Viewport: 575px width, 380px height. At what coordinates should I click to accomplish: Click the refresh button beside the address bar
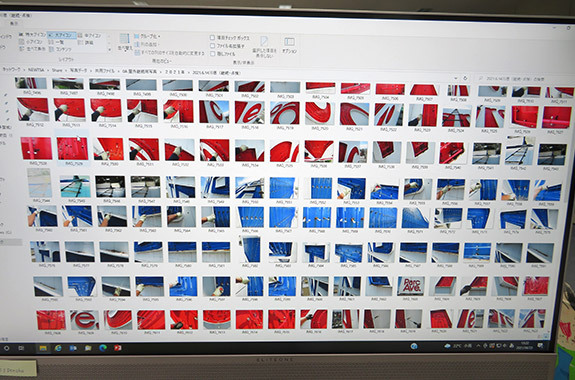(x=465, y=78)
